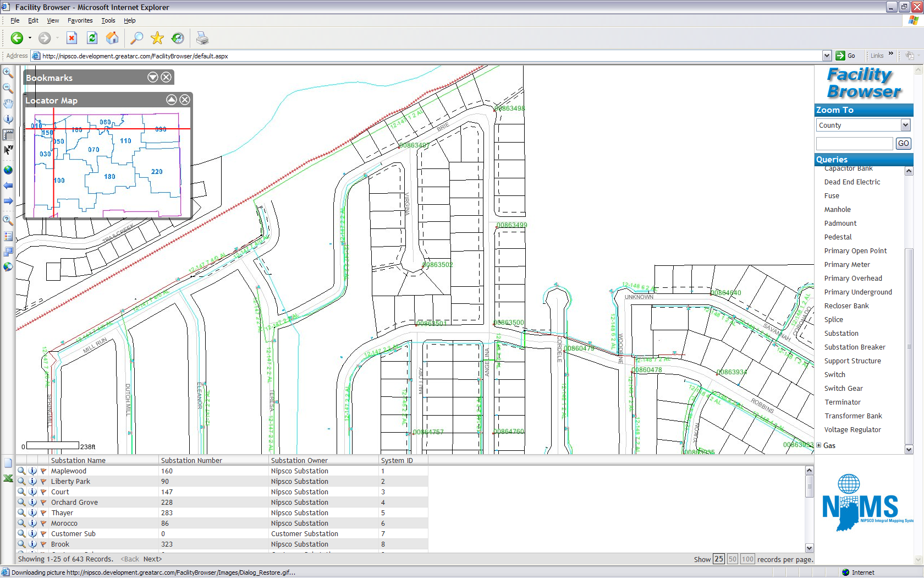
Task: Open the Favorites menu
Action: tap(80, 20)
